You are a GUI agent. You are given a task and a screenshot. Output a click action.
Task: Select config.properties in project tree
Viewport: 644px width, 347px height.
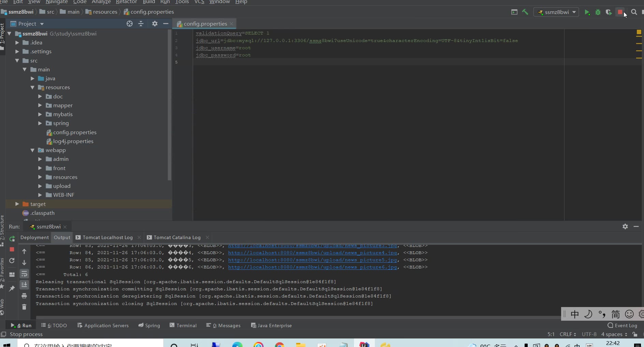tap(75, 133)
